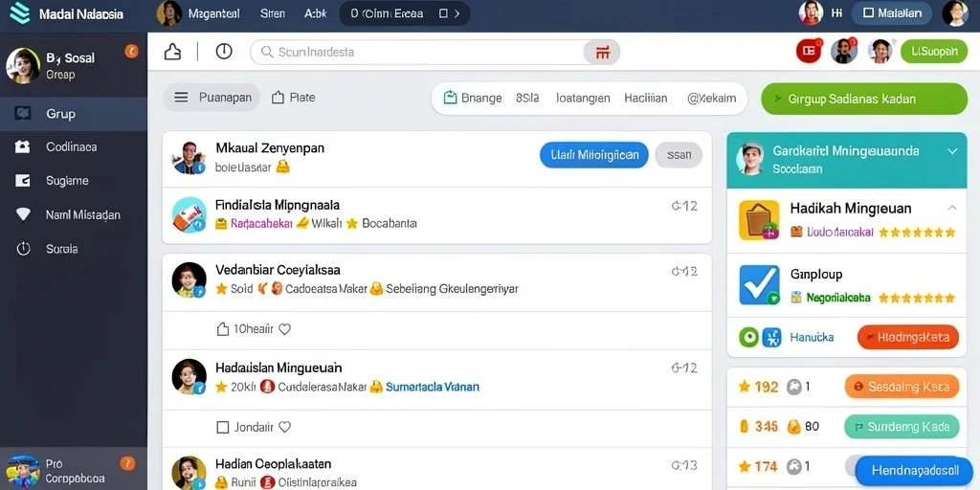Screen dimensions: 980x490
Task: Switch to the @Xekalm tab
Action: point(711,99)
